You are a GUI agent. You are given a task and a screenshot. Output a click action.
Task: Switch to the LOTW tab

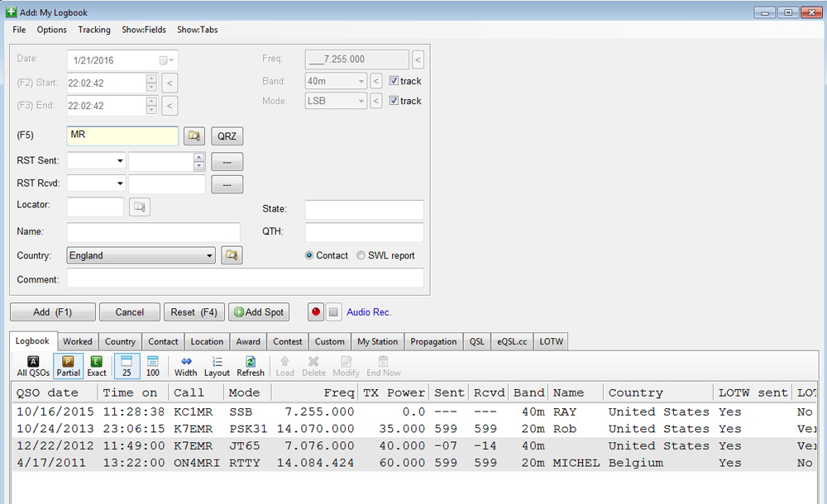pos(551,341)
